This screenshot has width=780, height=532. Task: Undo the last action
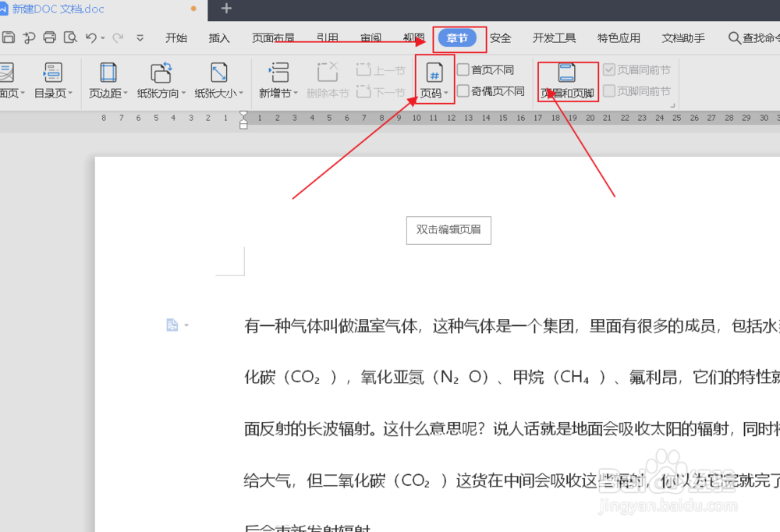(x=91, y=37)
